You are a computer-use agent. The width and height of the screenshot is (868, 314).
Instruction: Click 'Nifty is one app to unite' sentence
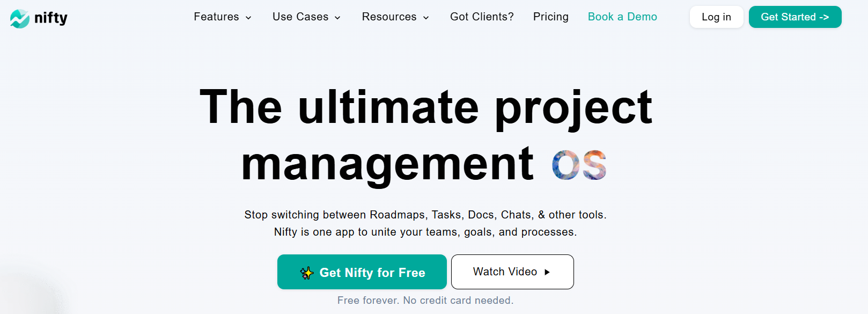tap(425, 232)
